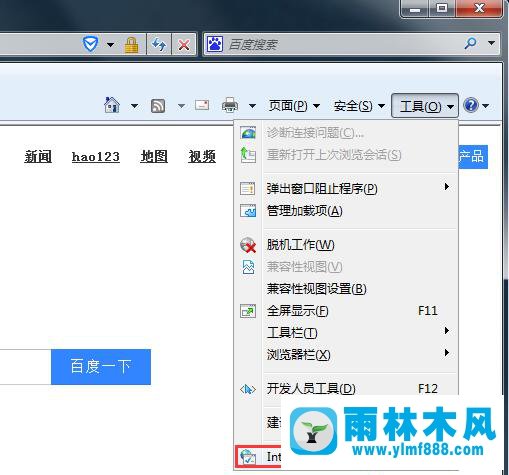The width and height of the screenshot is (509, 475).
Task: Select 诊断连接问题(C)... menu item
Action: [x=345, y=133]
